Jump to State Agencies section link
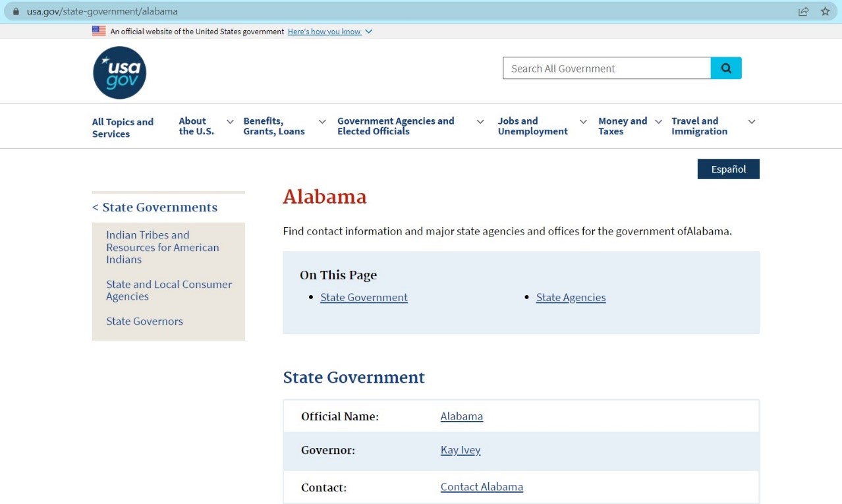This screenshot has width=842, height=504. click(571, 298)
